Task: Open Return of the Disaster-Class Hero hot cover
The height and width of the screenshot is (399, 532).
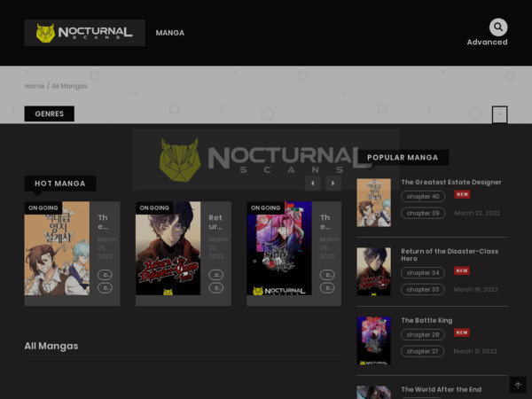Action: (x=168, y=248)
